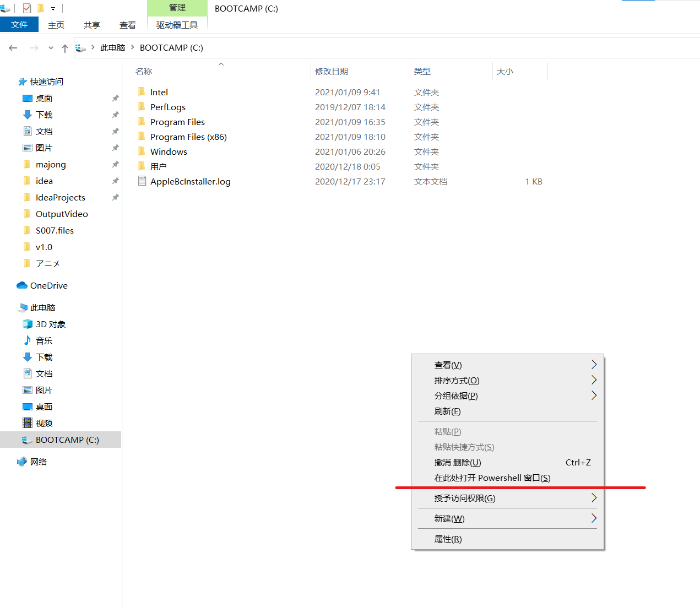
Task: Switch to the 查看 ribbon tab
Action: (127, 25)
